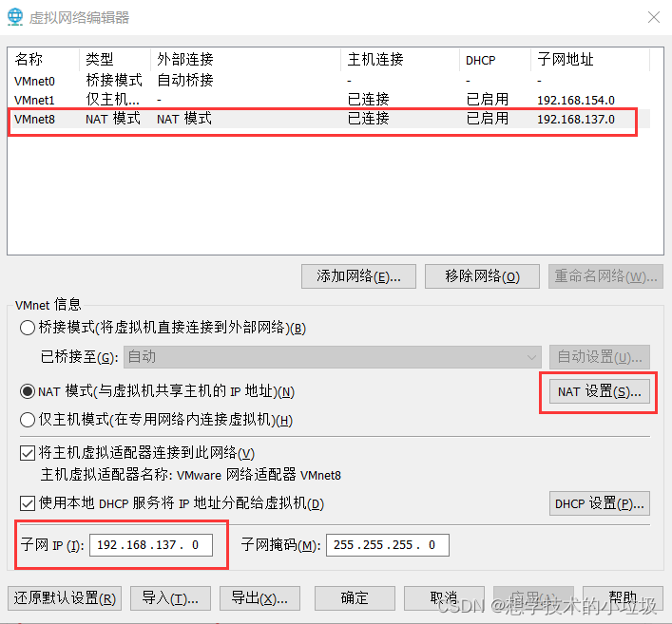
Task: Click 已连接 host cell in VMnet1 row
Action: (x=368, y=100)
